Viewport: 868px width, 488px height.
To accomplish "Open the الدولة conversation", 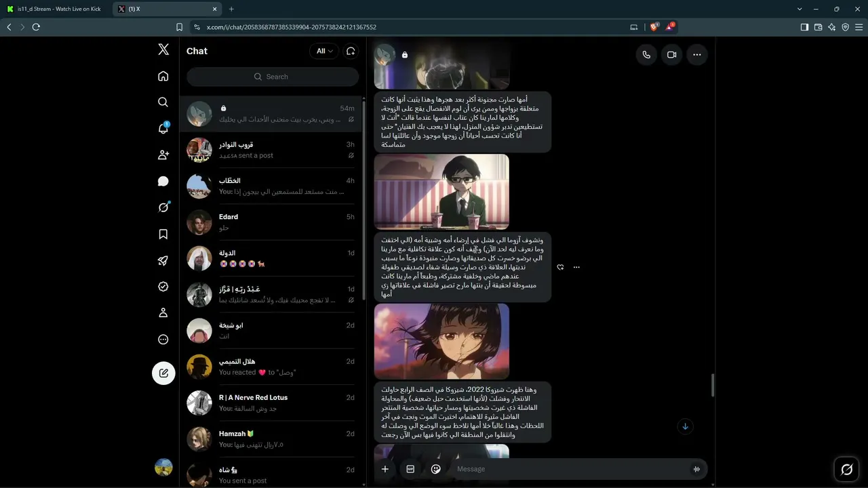I will pyautogui.click(x=271, y=258).
